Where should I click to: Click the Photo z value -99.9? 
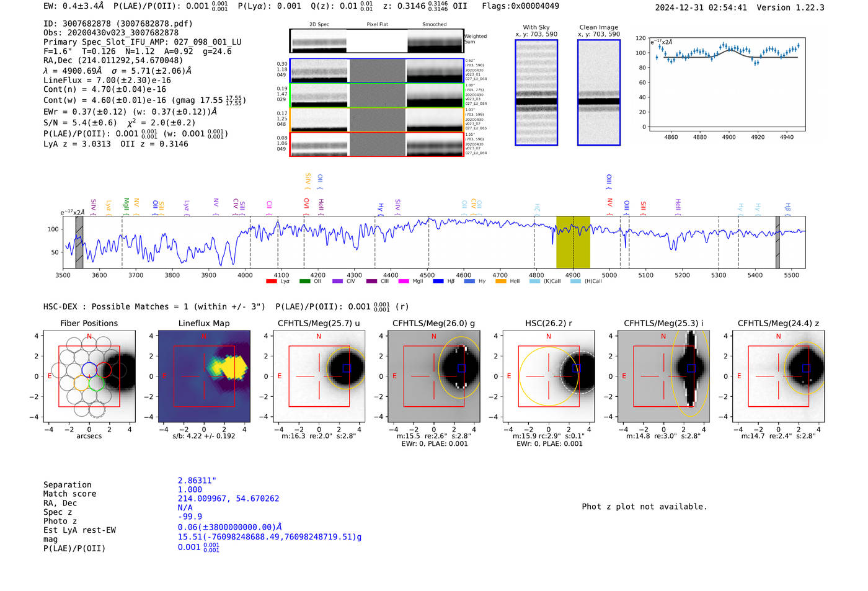[190, 517]
